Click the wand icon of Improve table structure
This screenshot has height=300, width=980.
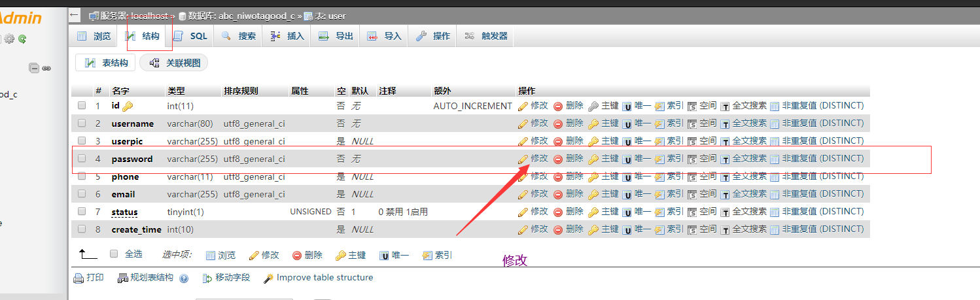[268, 278]
